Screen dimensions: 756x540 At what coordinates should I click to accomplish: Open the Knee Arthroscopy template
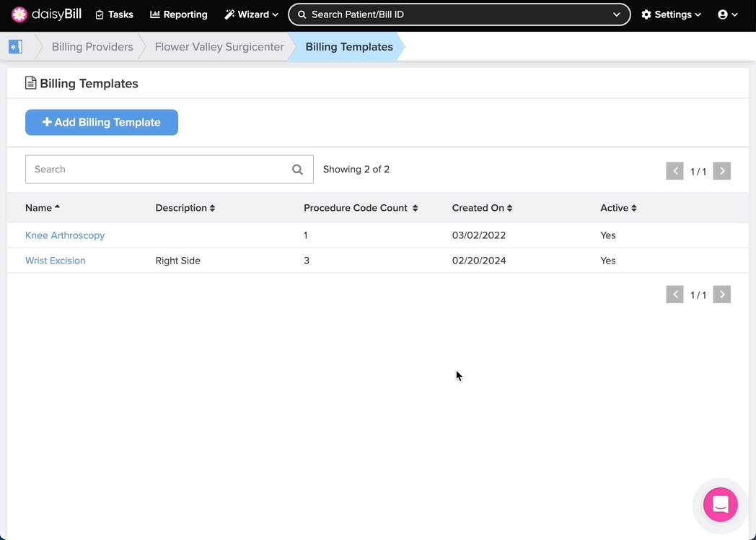click(x=65, y=235)
